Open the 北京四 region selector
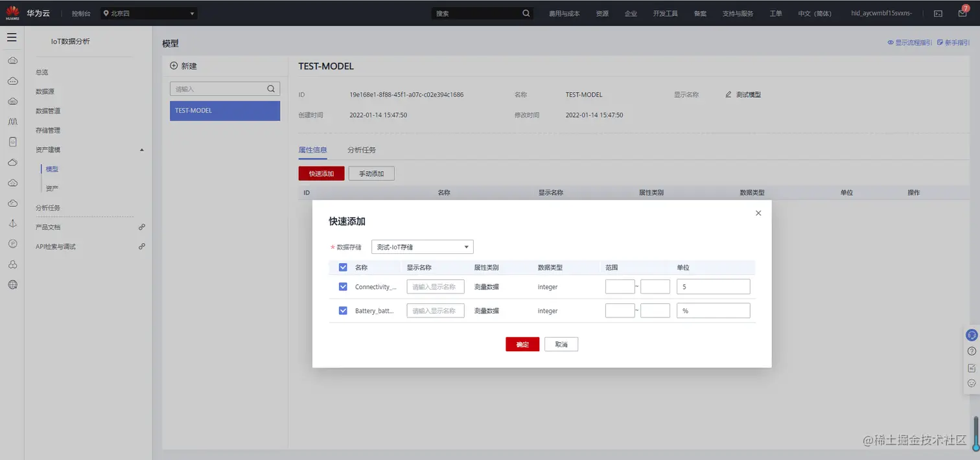Screen dimensions: 980x460 point(148,12)
